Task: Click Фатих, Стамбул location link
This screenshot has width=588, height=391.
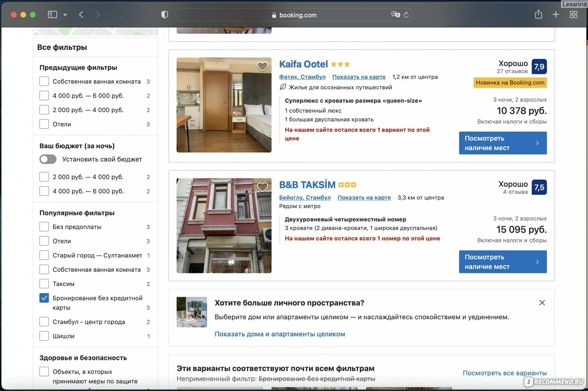Action: click(302, 77)
